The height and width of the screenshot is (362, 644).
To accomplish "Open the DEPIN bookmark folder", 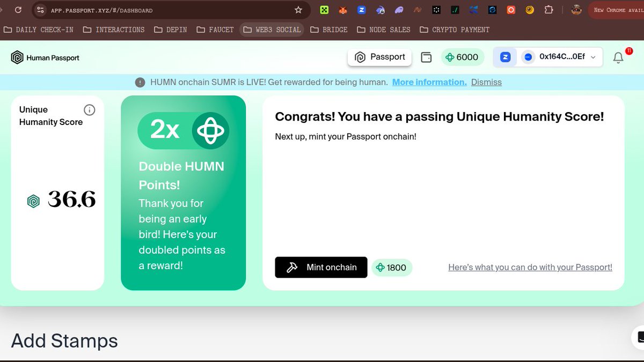I will tap(171, 29).
